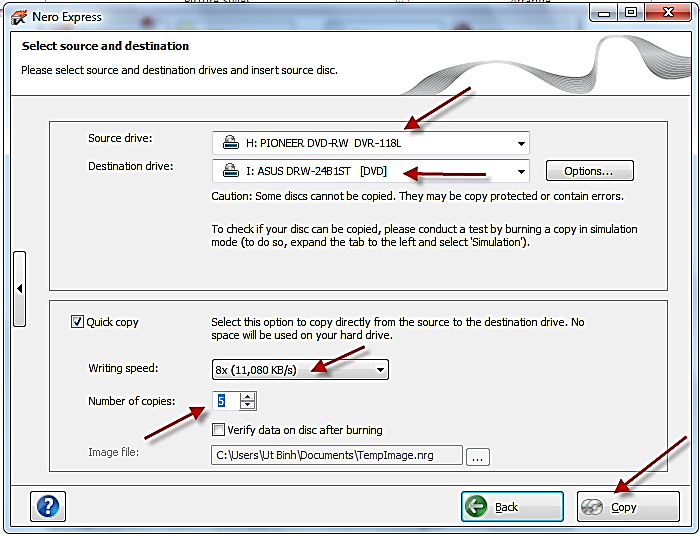700x536 pixels.
Task: Click the 'Caution: Some discs cannot be copied' text
Action: click(x=417, y=196)
